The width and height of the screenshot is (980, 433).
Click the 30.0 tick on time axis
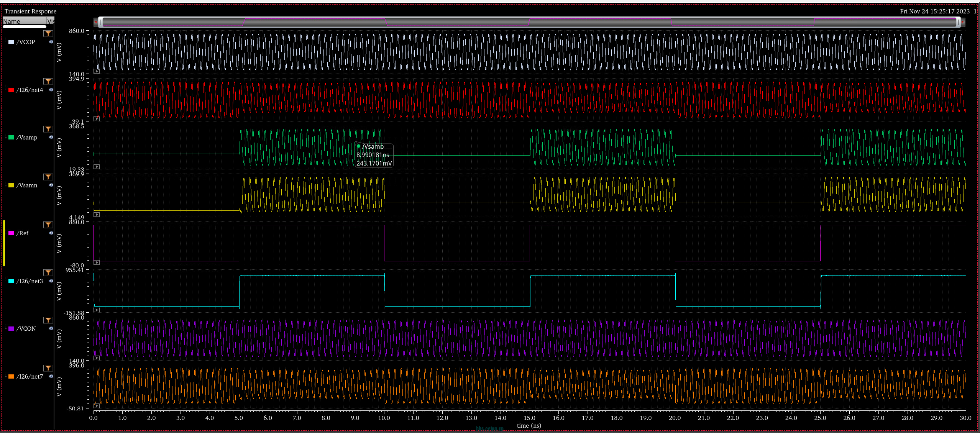coord(965,418)
